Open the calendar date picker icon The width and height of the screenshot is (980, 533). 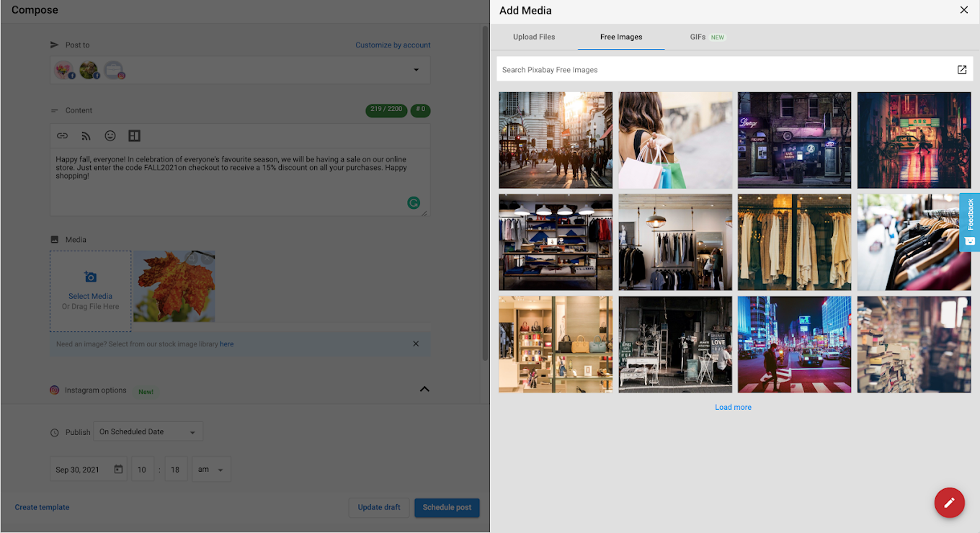(118, 470)
